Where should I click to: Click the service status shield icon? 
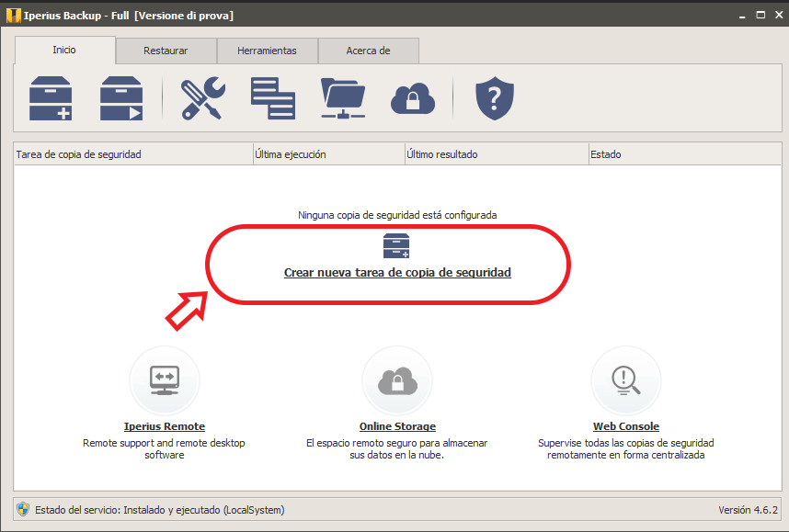23,509
